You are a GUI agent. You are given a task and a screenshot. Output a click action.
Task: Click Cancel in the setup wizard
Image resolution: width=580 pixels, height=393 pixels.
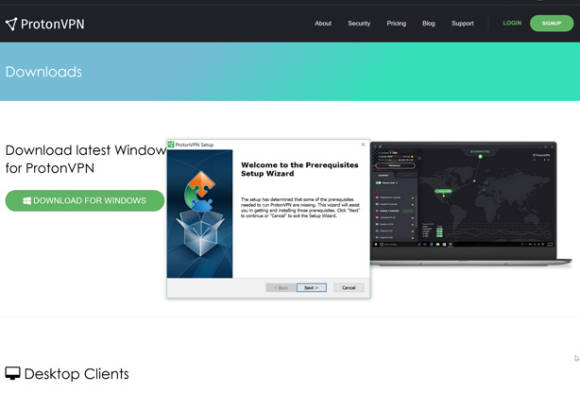[348, 288]
